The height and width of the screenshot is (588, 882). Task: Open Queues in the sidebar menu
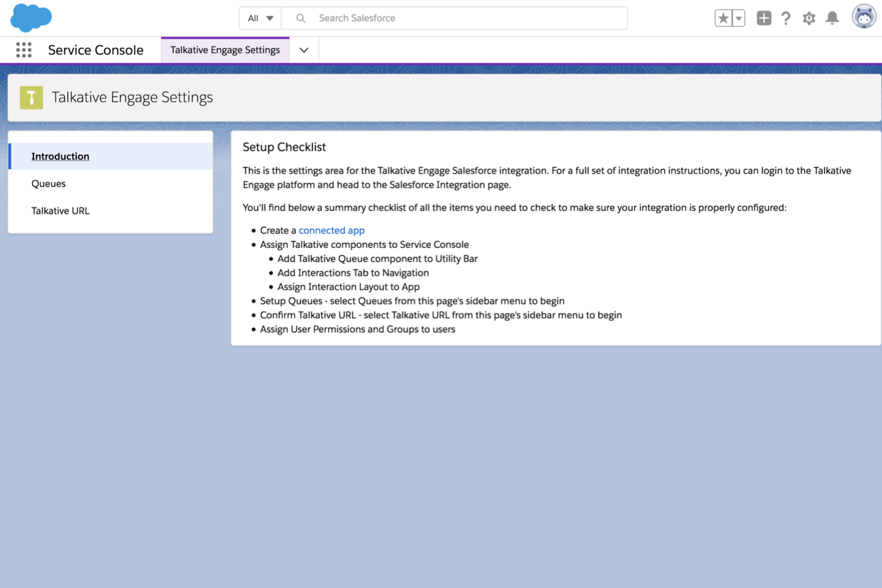tap(49, 184)
